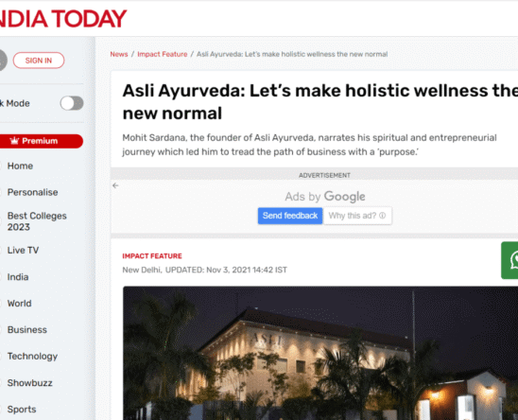The image size is (518, 420).
Task: Click the Asli building article photo
Action: coord(320,353)
